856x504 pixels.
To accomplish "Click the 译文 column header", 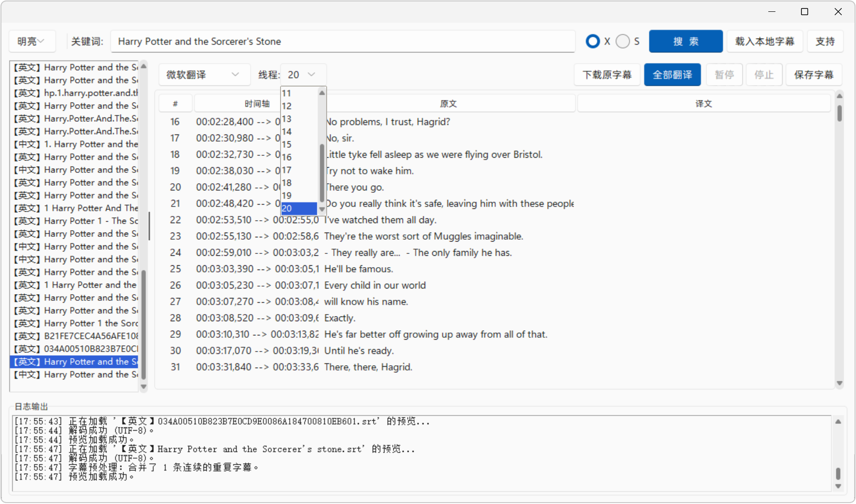I will pos(704,104).
